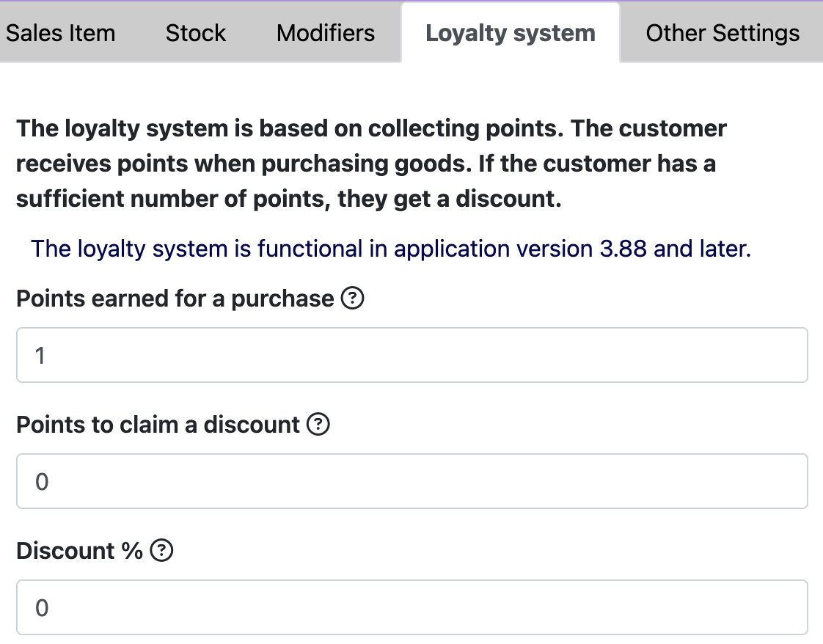Image resolution: width=823 pixels, height=644 pixels.
Task: Show help tooltip for Points to claim a discount
Action: tap(318, 424)
